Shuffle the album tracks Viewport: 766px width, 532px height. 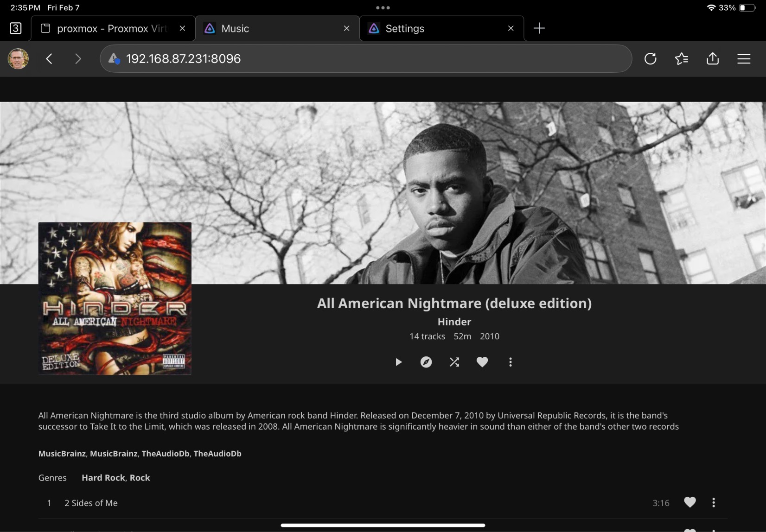(454, 362)
